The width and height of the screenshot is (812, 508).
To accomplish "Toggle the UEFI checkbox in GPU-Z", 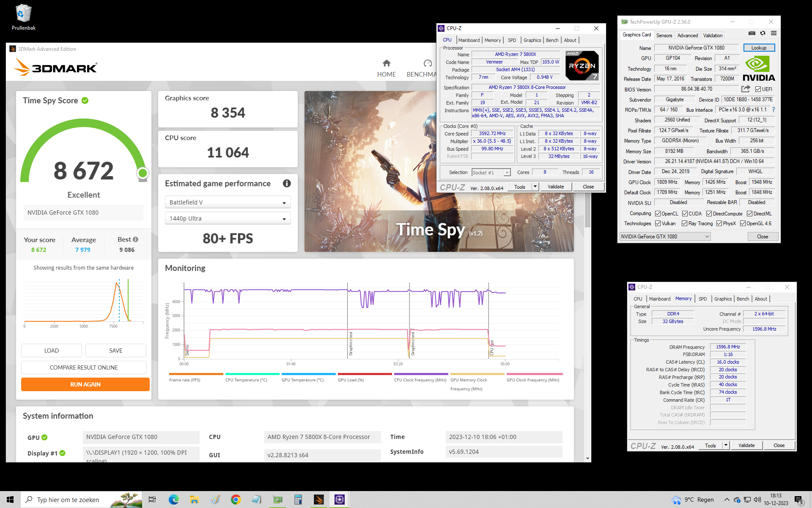I will coord(758,89).
